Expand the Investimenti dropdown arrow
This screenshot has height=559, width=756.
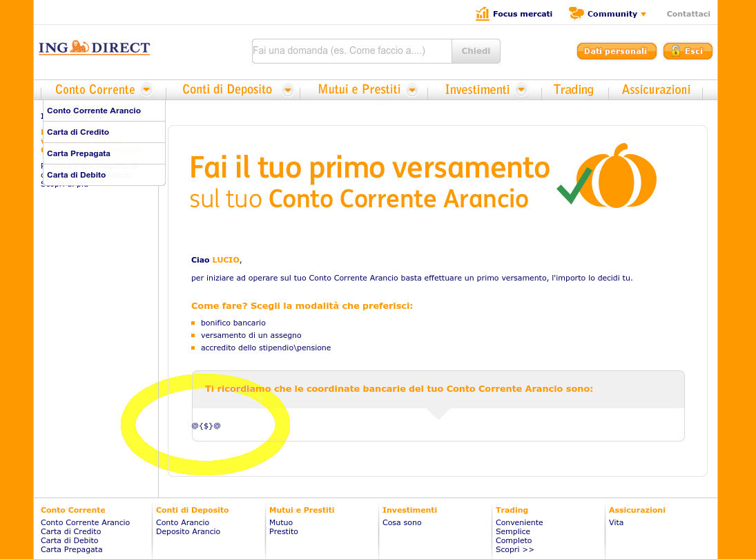tap(521, 90)
